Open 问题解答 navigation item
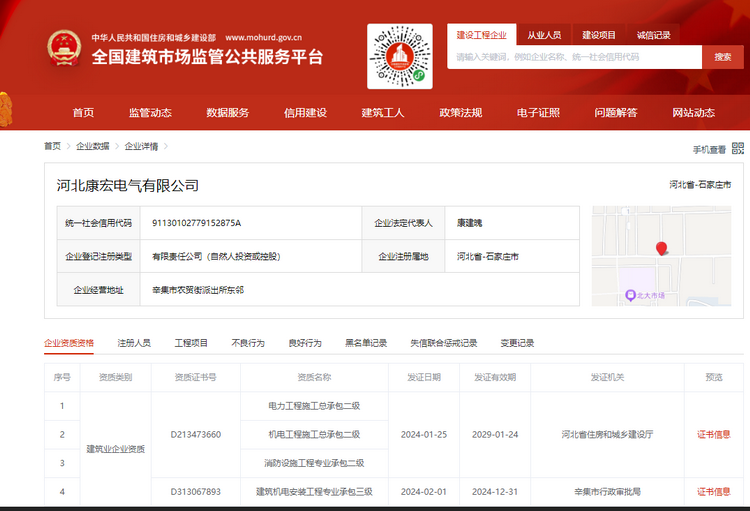750x511 pixels. click(x=616, y=112)
